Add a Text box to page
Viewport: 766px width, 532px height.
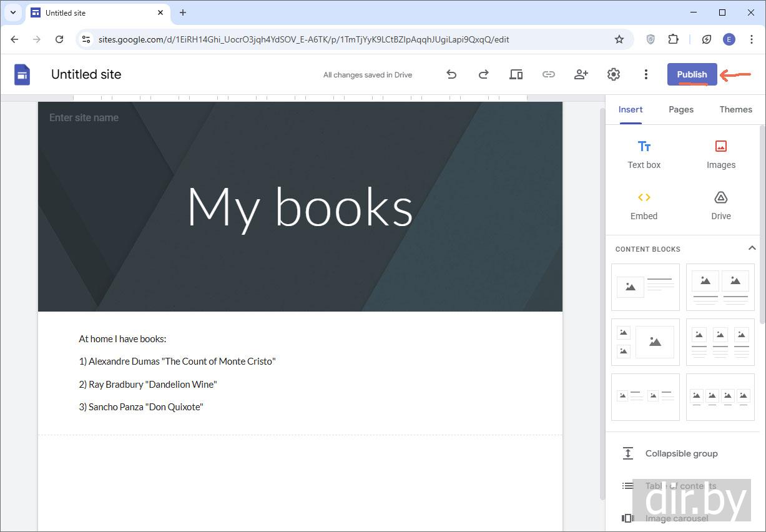coord(644,154)
